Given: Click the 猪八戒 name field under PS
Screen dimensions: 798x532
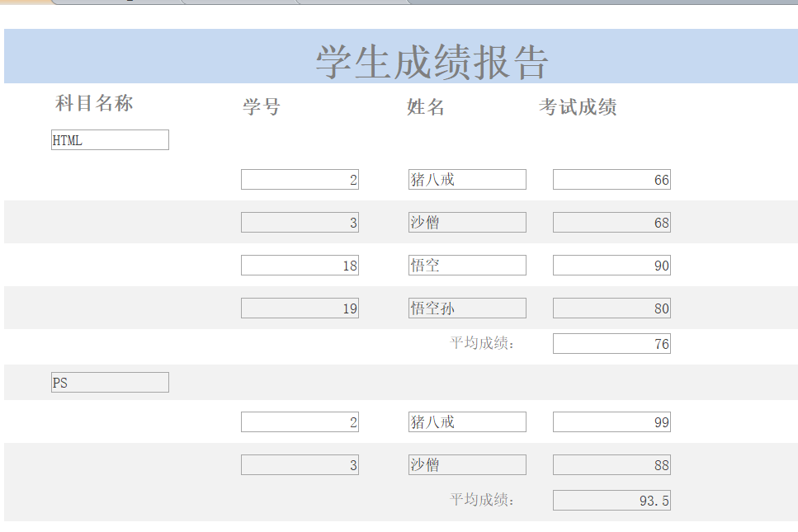Looking at the screenshot, I should (467, 422).
